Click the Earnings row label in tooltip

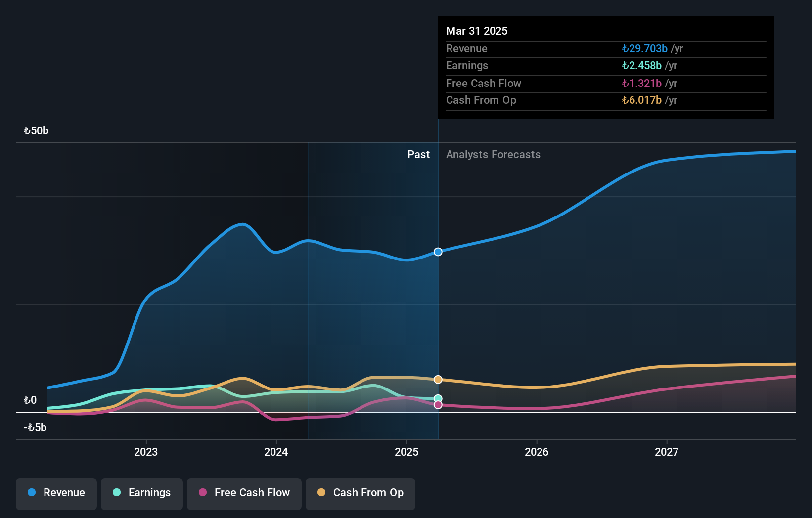[x=467, y=66]
